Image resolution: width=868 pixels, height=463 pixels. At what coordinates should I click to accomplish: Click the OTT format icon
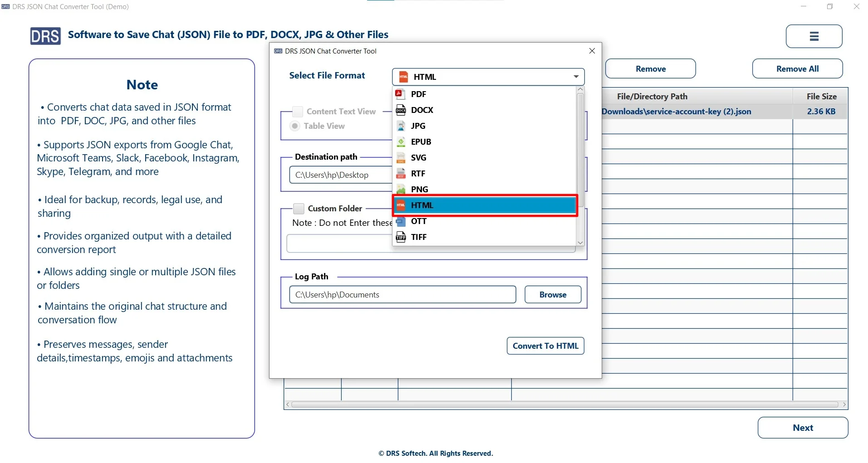(x=401, y=221)
